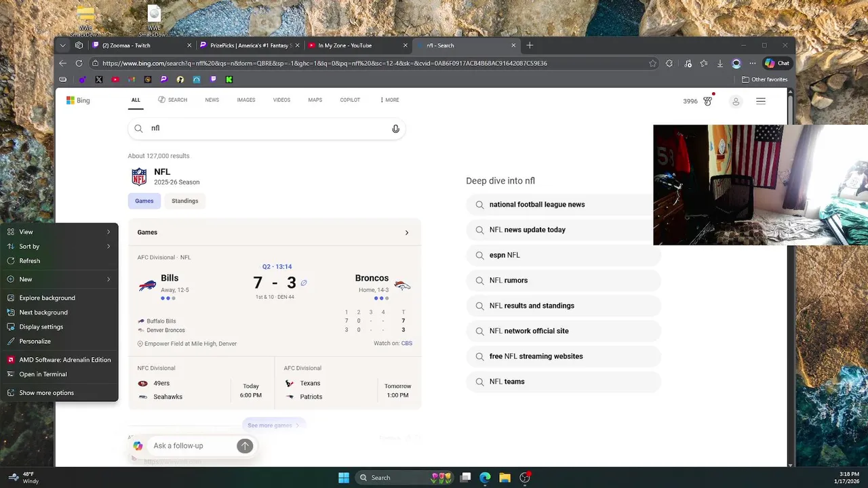Screen dimensions: 868x488
Task: Open Other favorites folder
Action: [764, 79]
